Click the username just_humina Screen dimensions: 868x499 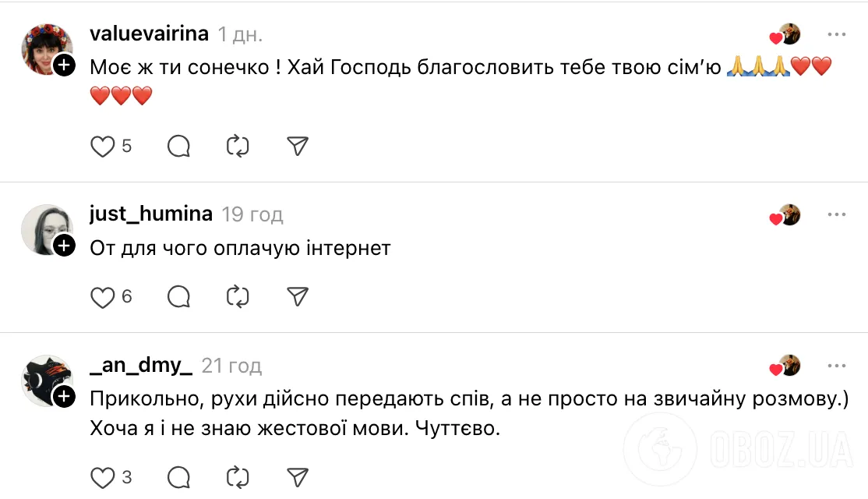point(150,214)
